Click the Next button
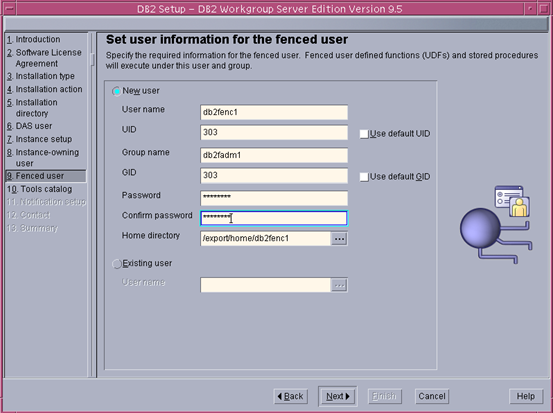Image resolution: width=553 pixels, height=413 pixels. [338, 396]
